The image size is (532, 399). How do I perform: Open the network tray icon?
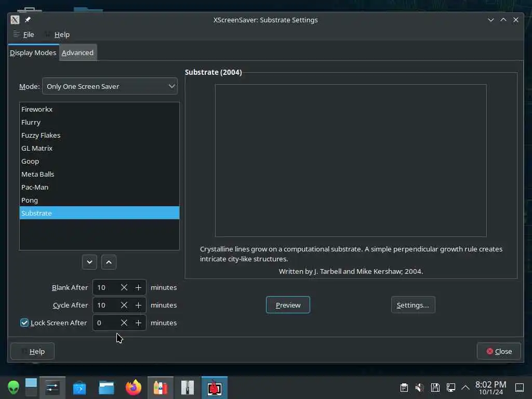(x=450, y=388)
